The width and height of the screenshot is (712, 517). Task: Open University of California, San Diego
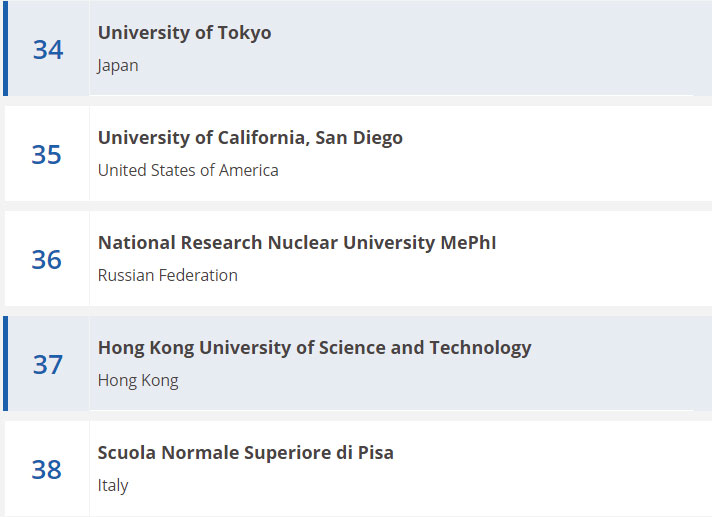click(x=250, y=138)
